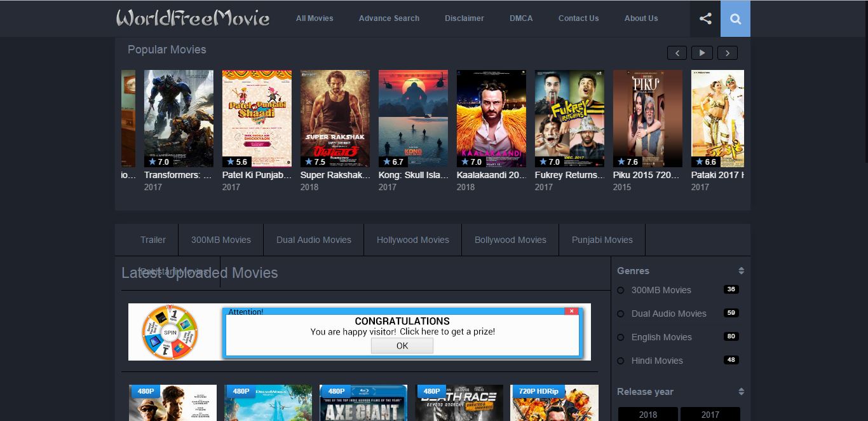Open the Pataki 2017 title link
This screenshot has width=868, height=421.
pos(717,175)
